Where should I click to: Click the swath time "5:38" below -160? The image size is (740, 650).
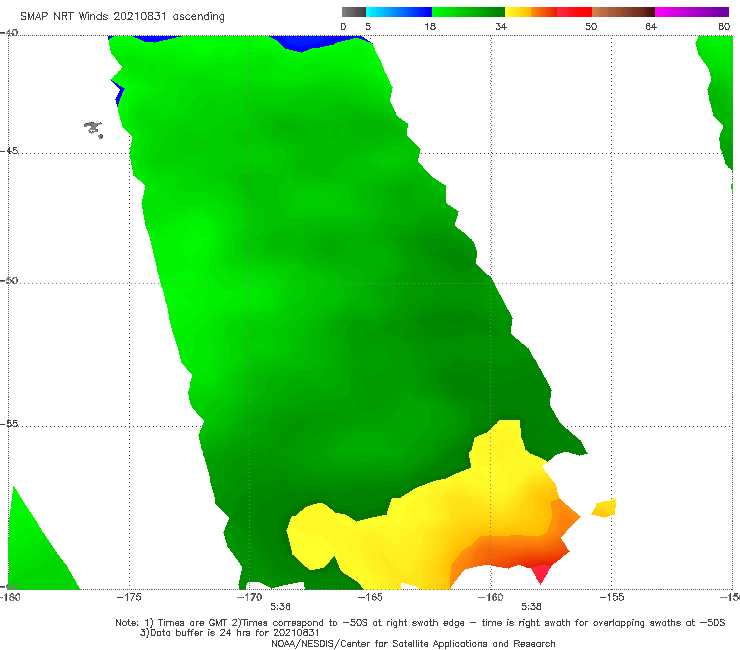pos(531,606)
